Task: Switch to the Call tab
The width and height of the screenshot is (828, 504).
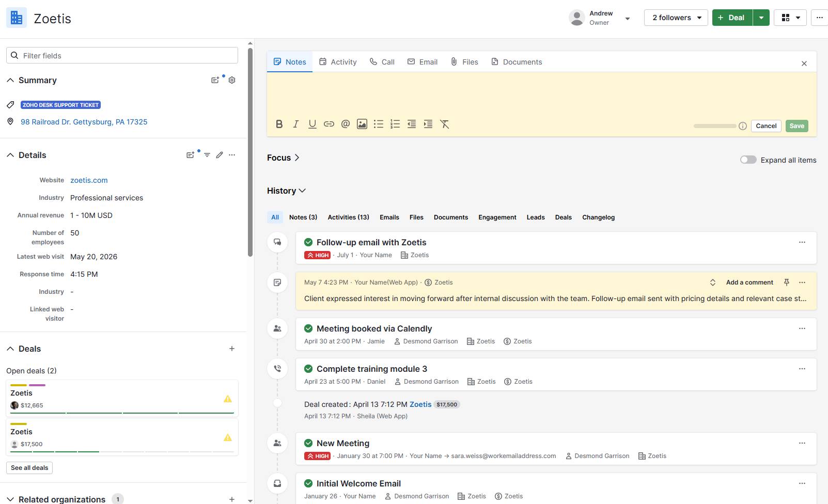Action: point(382,62)
